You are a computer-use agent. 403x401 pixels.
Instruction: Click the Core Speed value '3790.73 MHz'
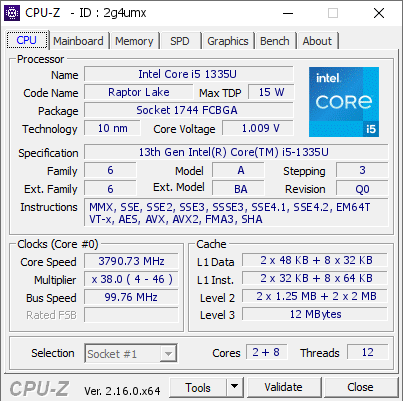pos(131,261)
